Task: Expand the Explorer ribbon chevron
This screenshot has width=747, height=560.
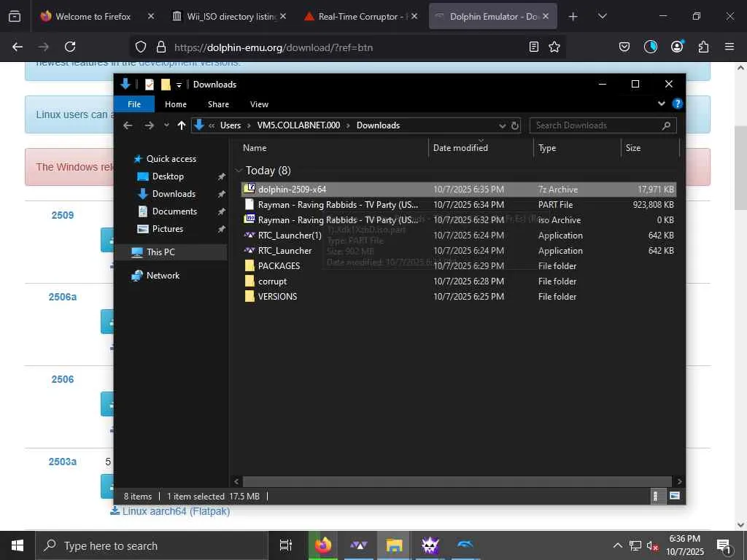Action: click(661, 104)
